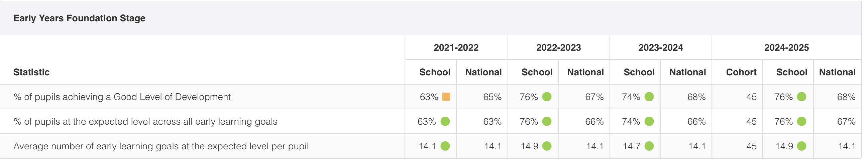
Task: Click the 2022-2023 heading
Action: tap(558, 48)
